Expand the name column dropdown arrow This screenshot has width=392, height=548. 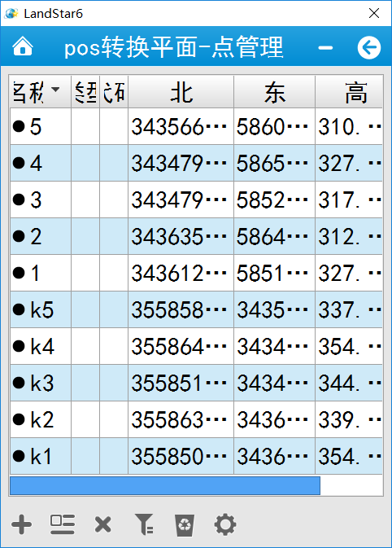[55, 89]
